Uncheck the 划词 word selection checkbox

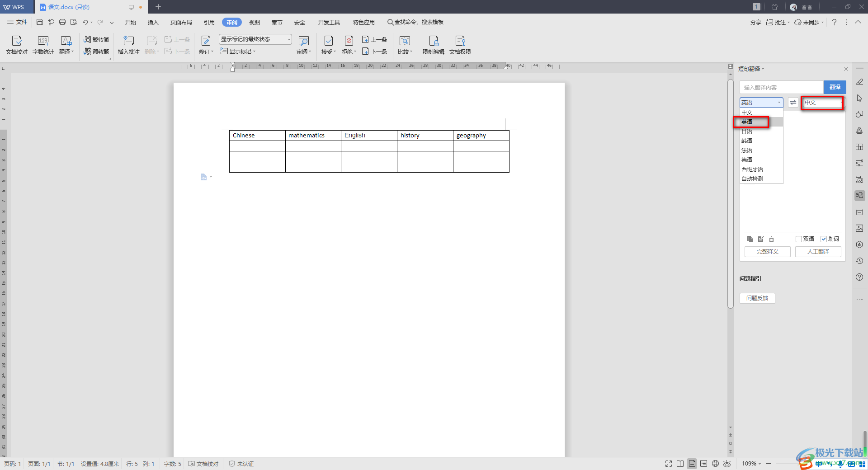coord(824,239)
